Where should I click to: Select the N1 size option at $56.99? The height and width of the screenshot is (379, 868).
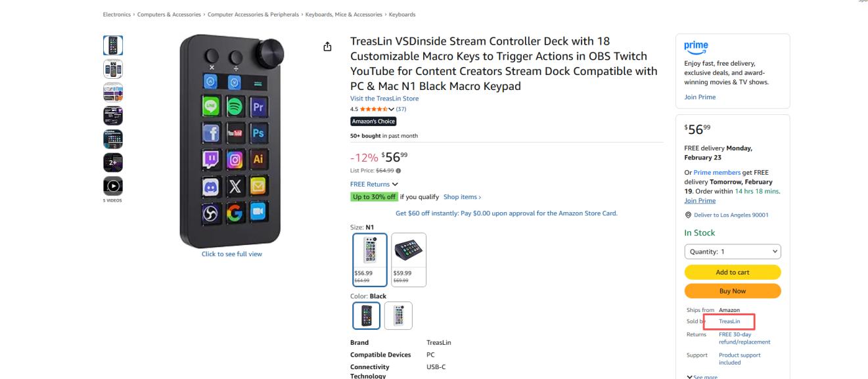click(x=369, y=259)
